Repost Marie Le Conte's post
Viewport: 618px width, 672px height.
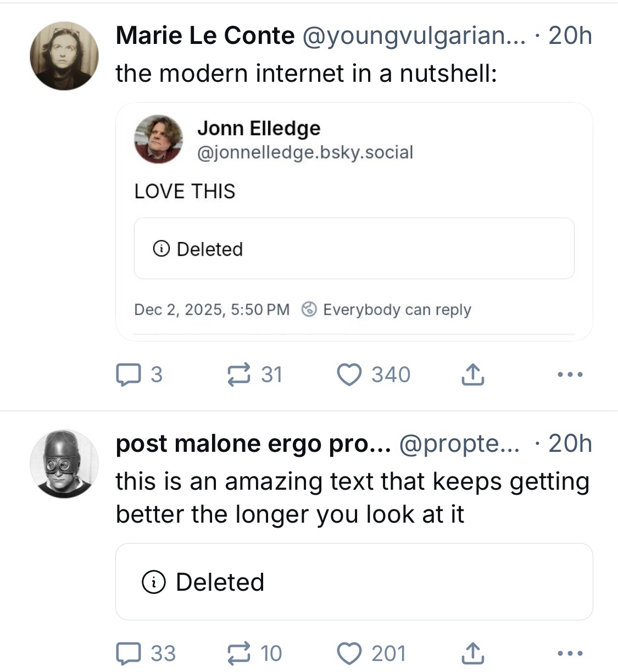pyautogui.click(x=239, y=375)
